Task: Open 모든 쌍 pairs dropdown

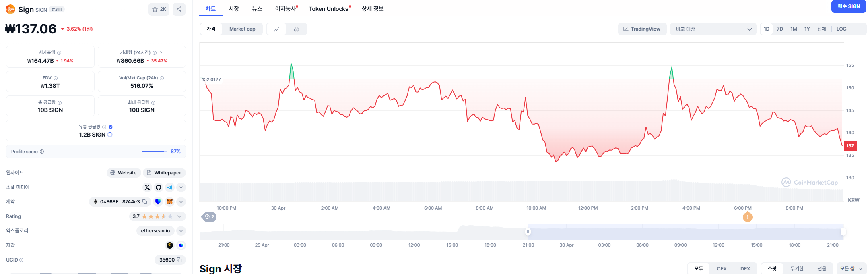Action: click(851, 269)
